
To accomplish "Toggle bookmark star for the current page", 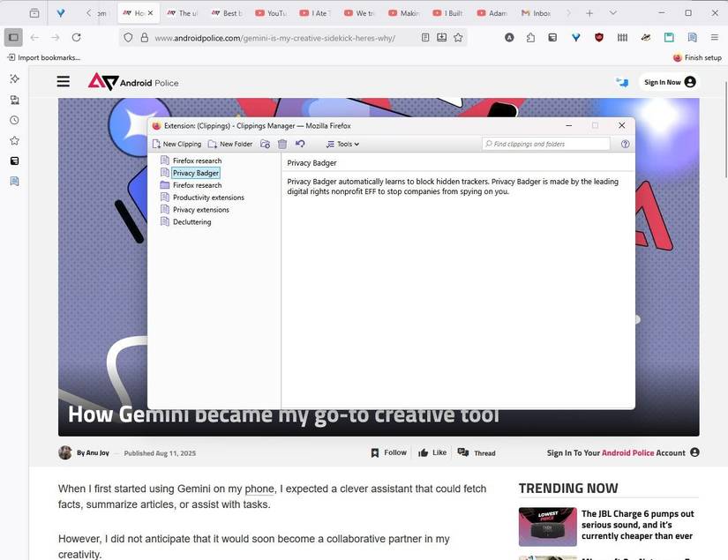I will (459, 37).
